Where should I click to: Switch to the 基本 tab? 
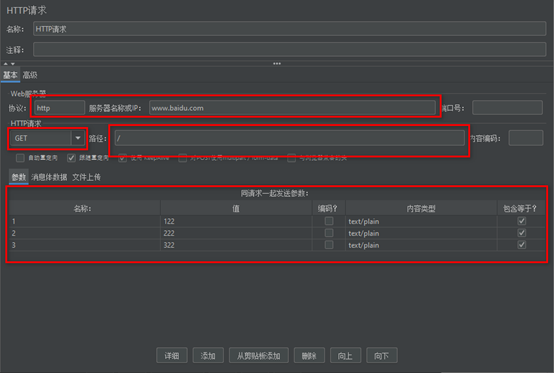coord(10,75)
